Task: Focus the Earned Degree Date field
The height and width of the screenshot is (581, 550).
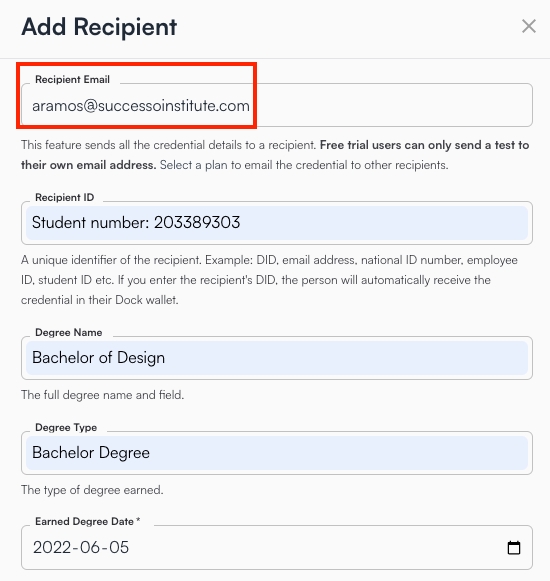Action: [x=277, y=547]
